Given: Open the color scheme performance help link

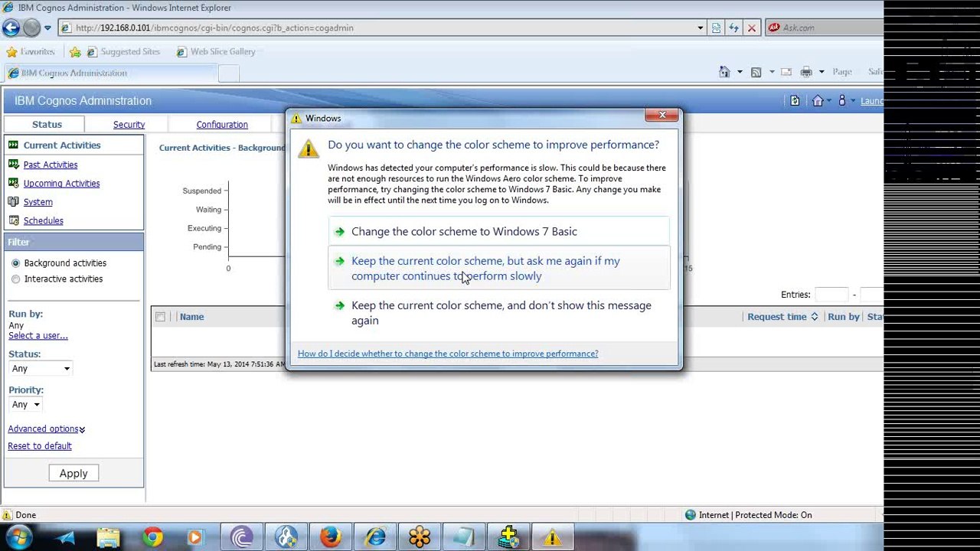Looking at the screenshot, I should [x=448, y=354].
